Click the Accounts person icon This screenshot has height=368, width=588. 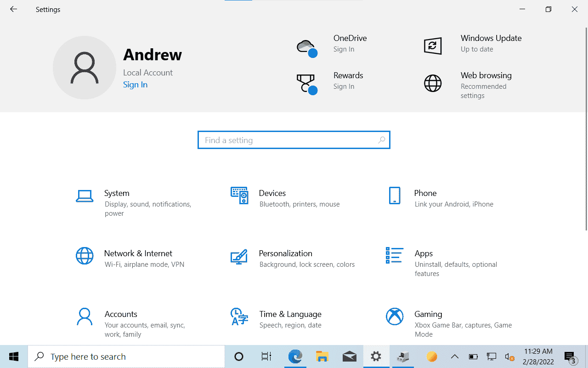[85, 316]
